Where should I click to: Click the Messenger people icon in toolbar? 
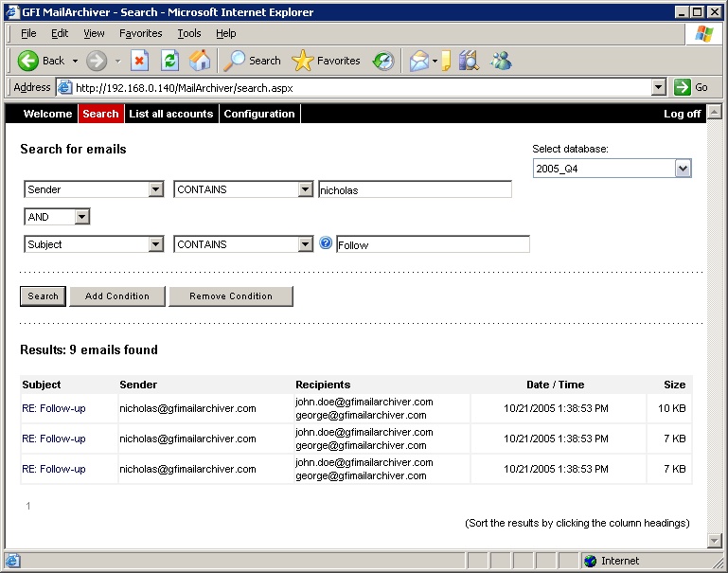(x=500, y=61)
